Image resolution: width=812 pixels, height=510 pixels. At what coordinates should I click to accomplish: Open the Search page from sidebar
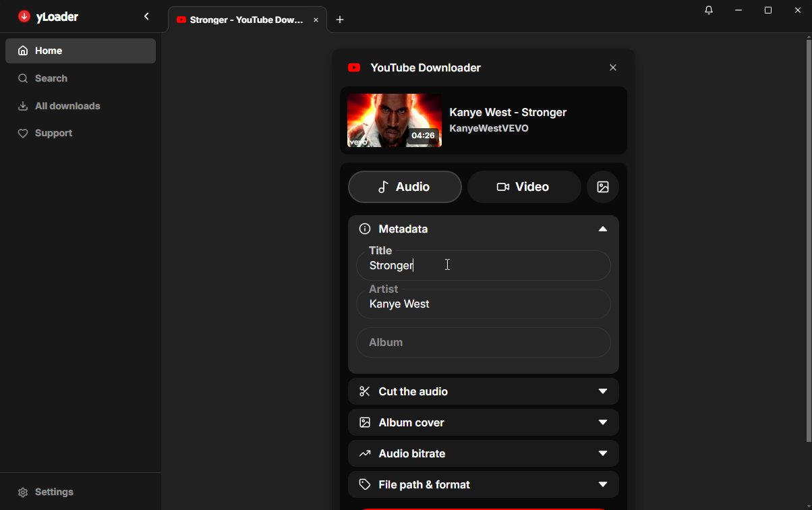[51, 78]
